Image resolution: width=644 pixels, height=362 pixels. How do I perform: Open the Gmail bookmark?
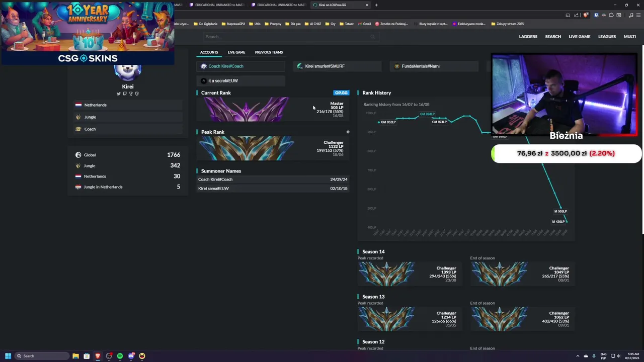point(364,24)
